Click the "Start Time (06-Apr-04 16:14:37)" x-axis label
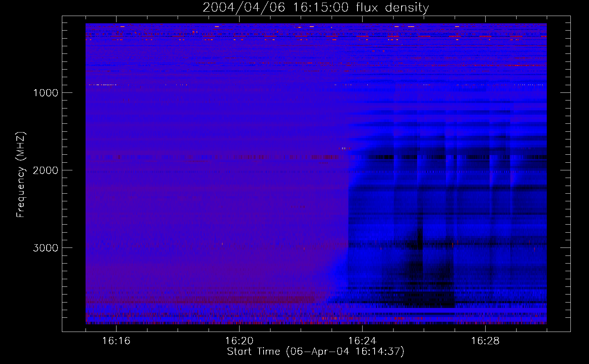Screen dimensions: 589x364 coord(316,352)
